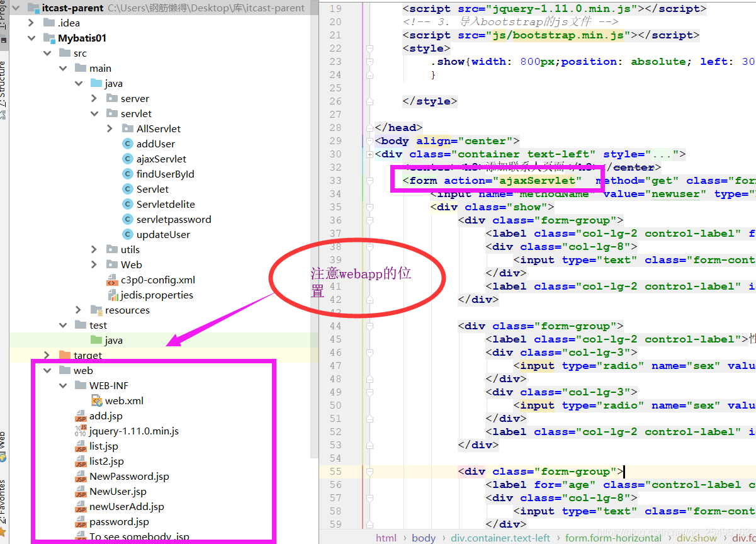Collapse the web folder
Screen dimensions: 756x544
47,370
